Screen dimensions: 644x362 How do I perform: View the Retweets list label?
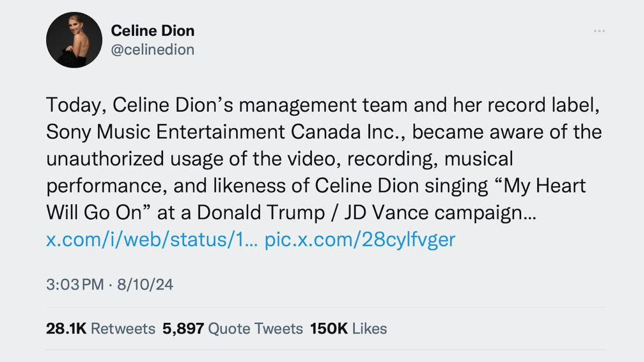(123, 328)
